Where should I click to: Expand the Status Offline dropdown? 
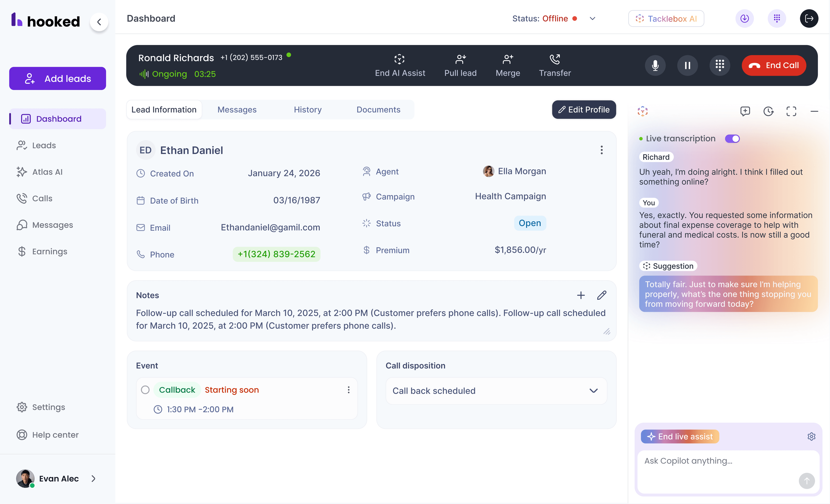(592, 19)
